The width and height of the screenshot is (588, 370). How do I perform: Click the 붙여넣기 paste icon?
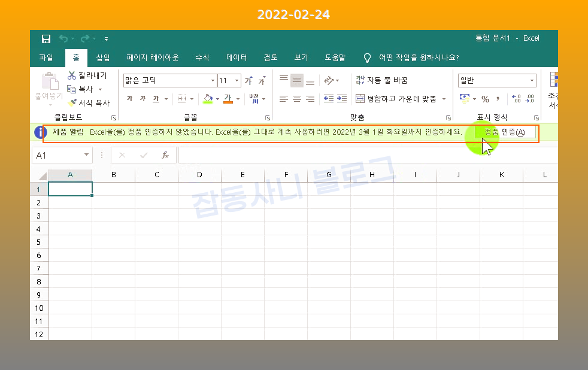coord(50,81)
